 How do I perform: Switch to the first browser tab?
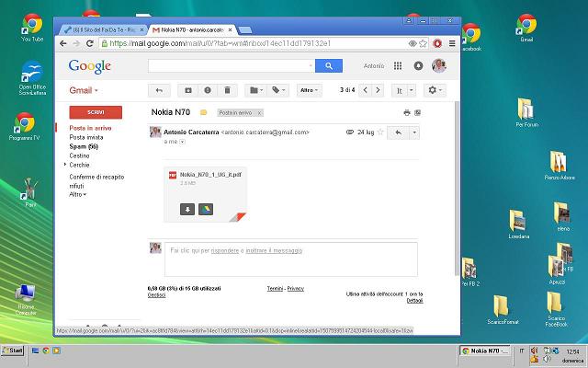pyautogui.click(x=101, y=29)
